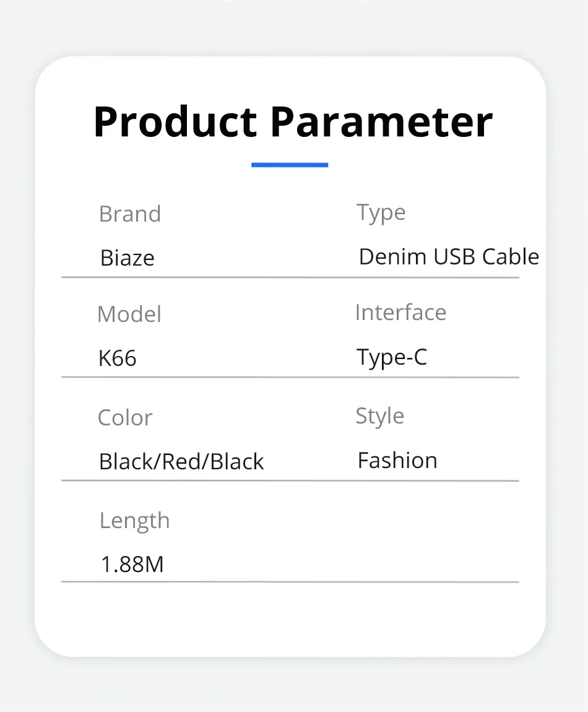Click the word Cable in Type value
The width and height of the screenshot is (588, 712).
(x=511, y=256)
